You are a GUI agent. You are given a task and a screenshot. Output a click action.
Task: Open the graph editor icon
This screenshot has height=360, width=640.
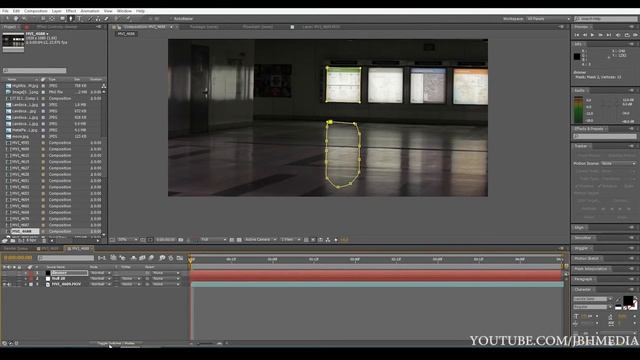(180, 258)
